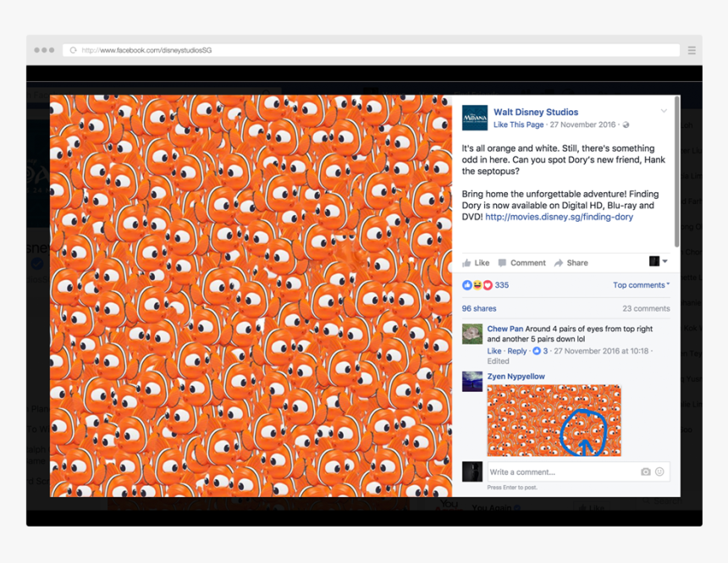Open Walt Disney Studios page name link
728x563 pixels.
pyautogui.click(x=536, y=112)
